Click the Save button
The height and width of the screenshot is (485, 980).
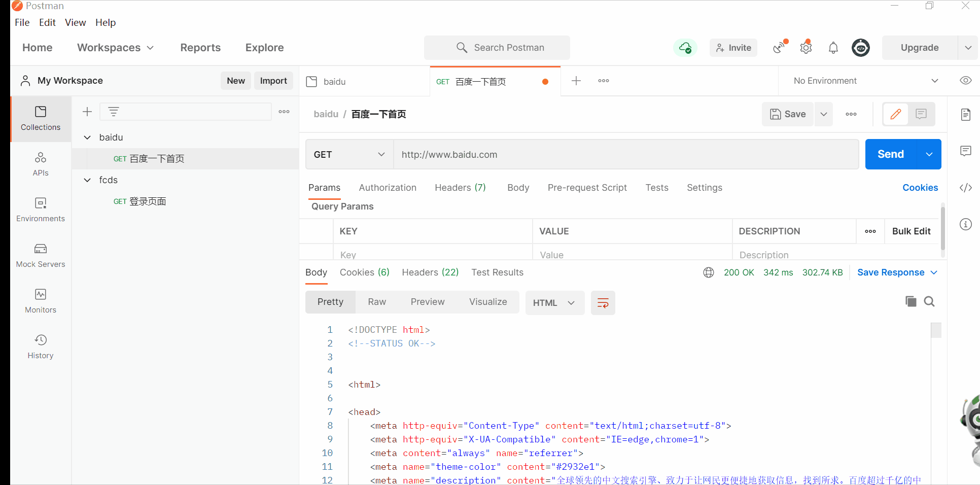pyautogui.click(x=788, y=114)
